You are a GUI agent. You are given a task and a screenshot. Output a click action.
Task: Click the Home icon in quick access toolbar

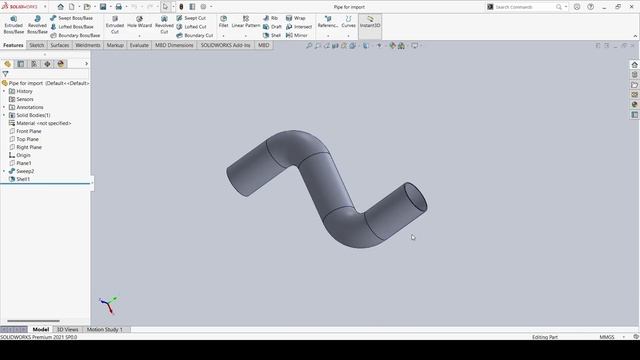click(x=60, y=7)
